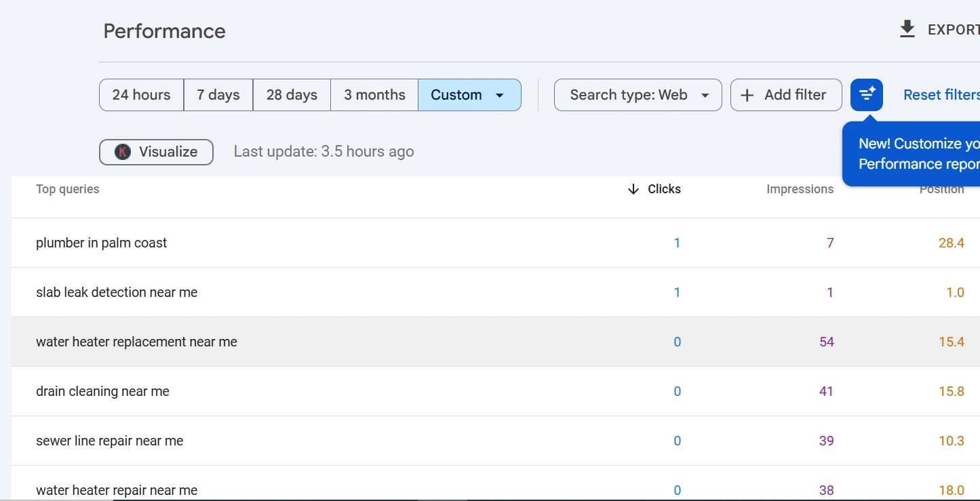
Task: Click impressions value 41 for drain cleaning
Action: (826, 391)
